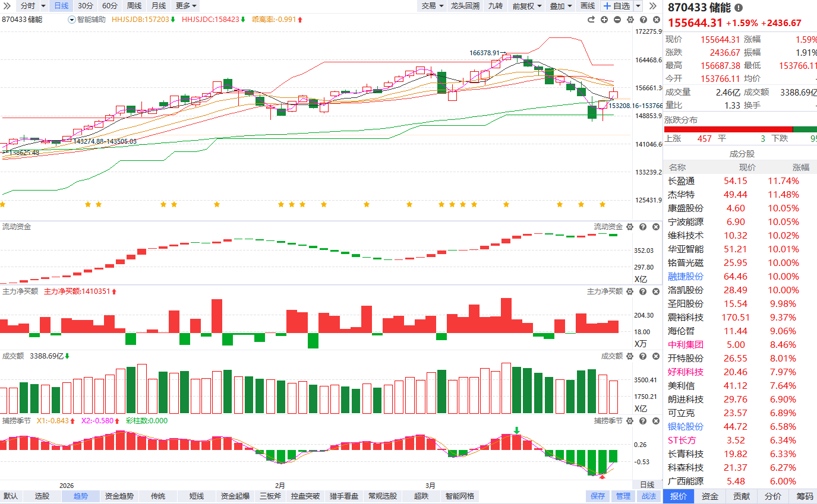
Task: Open the 前复权 adjustment dropdown
Action: pyautogui.click(x=527, y=6)
